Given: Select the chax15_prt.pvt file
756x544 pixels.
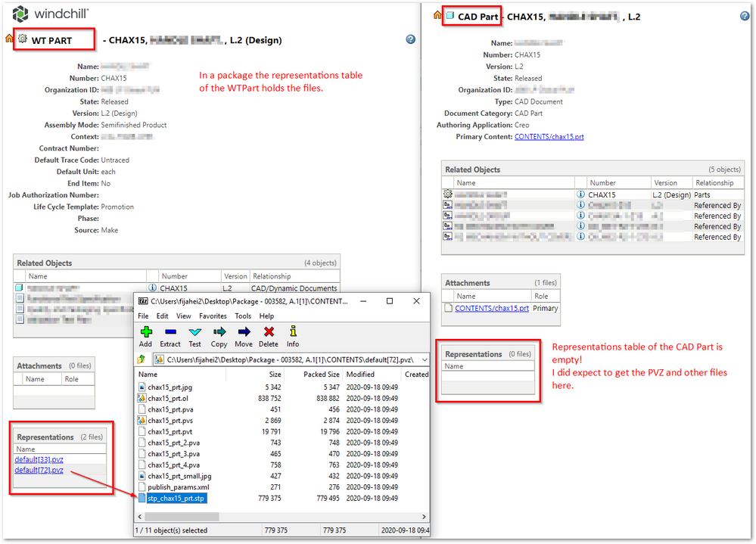Looking at the screenshot, I should (x=170, y=432).
